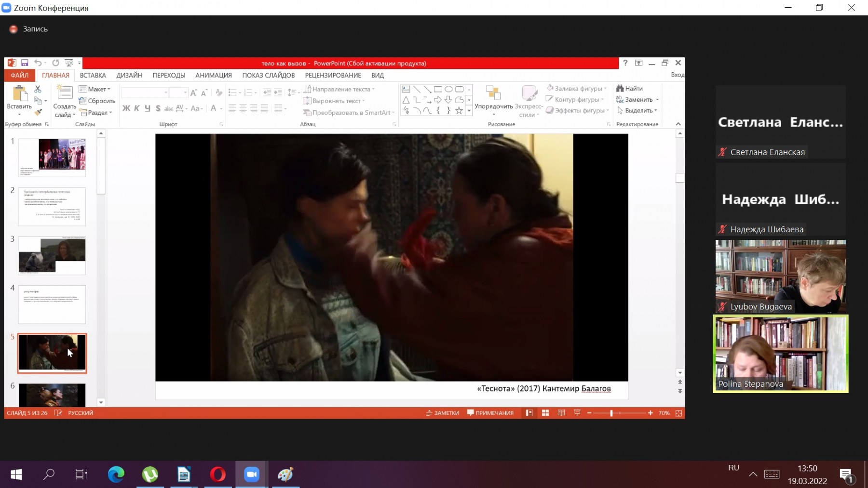
Task: Click the zoom slider handle
Action: coord(611,413)
